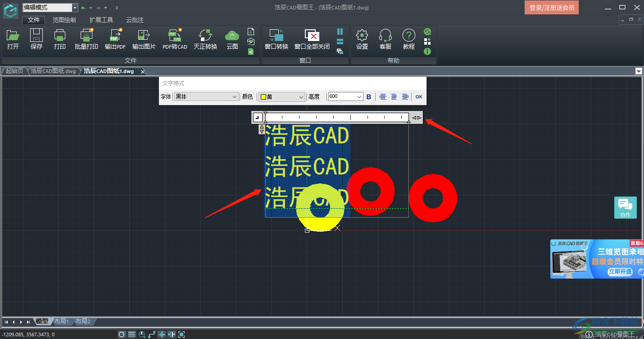Open the 高度 height dropdown showing 600
The width and height of the screenshot is (644, 339).
coord(345,97)
